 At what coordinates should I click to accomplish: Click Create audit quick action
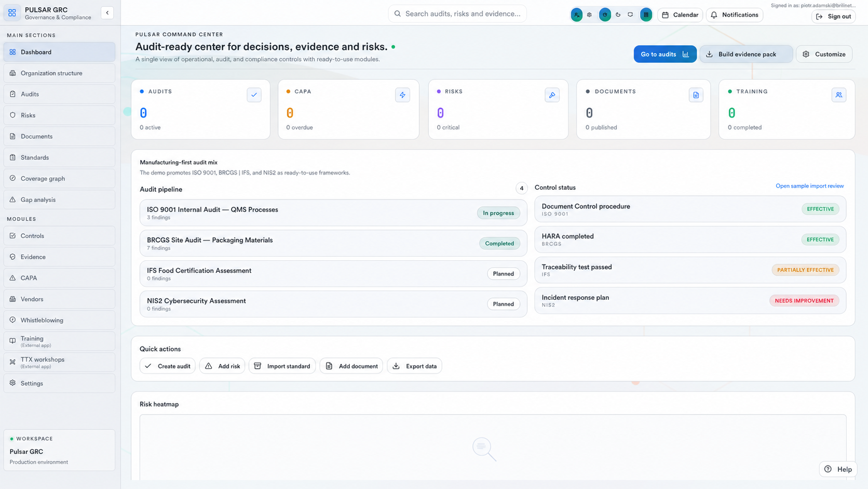point(168,366)
